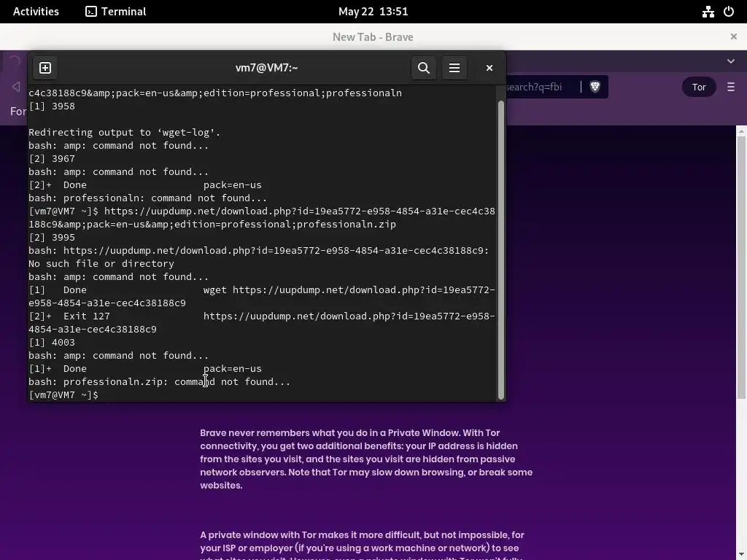Click the '[1] 3958' line
Screen dimensions: 747x560
coord(52,106)
